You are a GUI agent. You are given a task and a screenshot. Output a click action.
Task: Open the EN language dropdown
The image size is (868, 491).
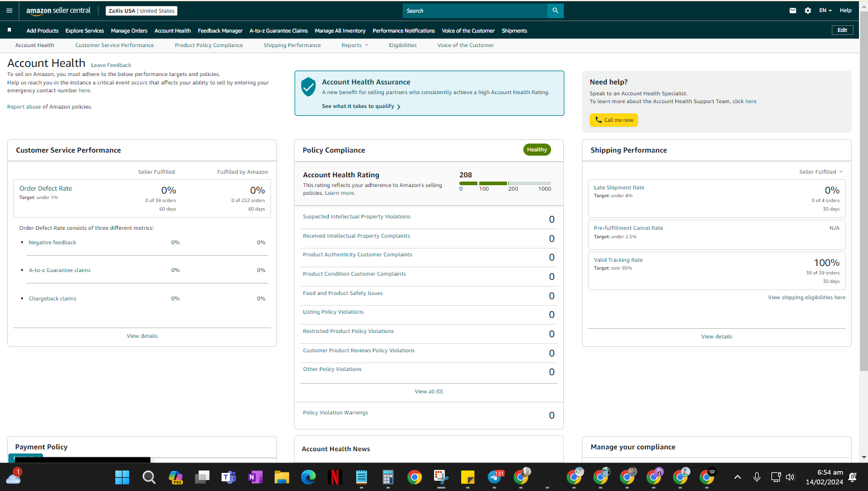pos(825,10)
